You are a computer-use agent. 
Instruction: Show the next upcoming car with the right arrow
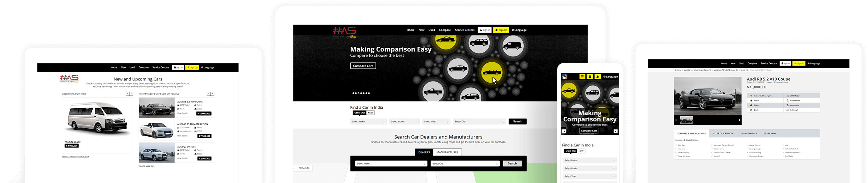coord(131,94)
